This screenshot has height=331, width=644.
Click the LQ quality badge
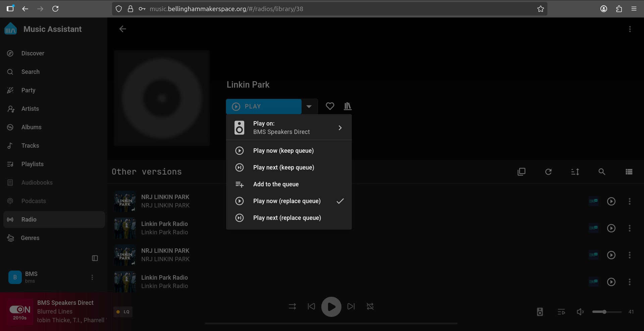[123, 312]
